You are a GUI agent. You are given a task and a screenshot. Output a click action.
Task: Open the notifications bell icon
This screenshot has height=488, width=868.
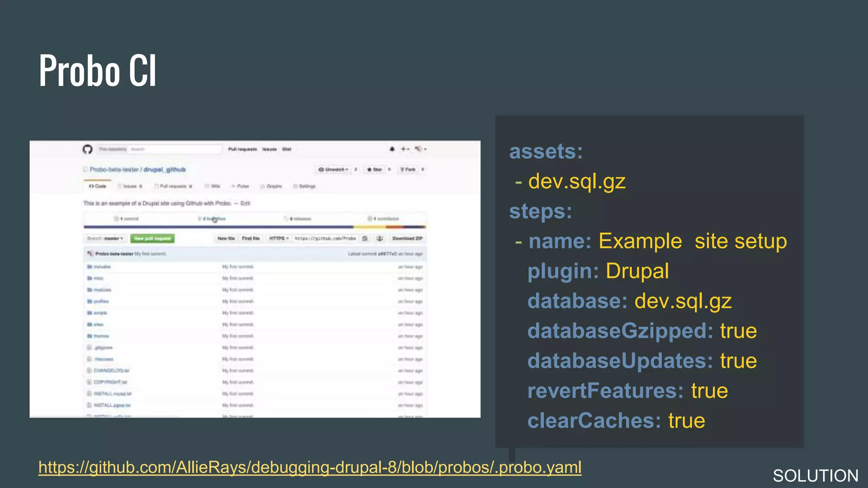pyautogui.click(x=392, y=149)
